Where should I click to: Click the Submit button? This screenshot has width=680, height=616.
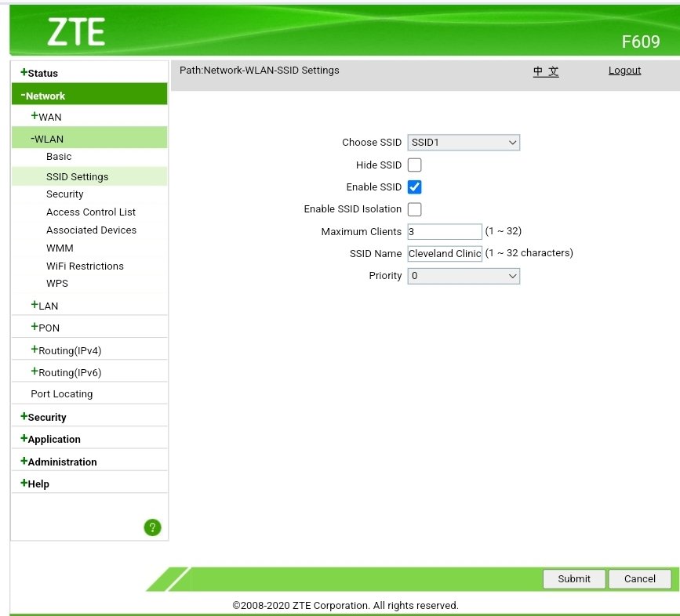(x=574, y=578)
